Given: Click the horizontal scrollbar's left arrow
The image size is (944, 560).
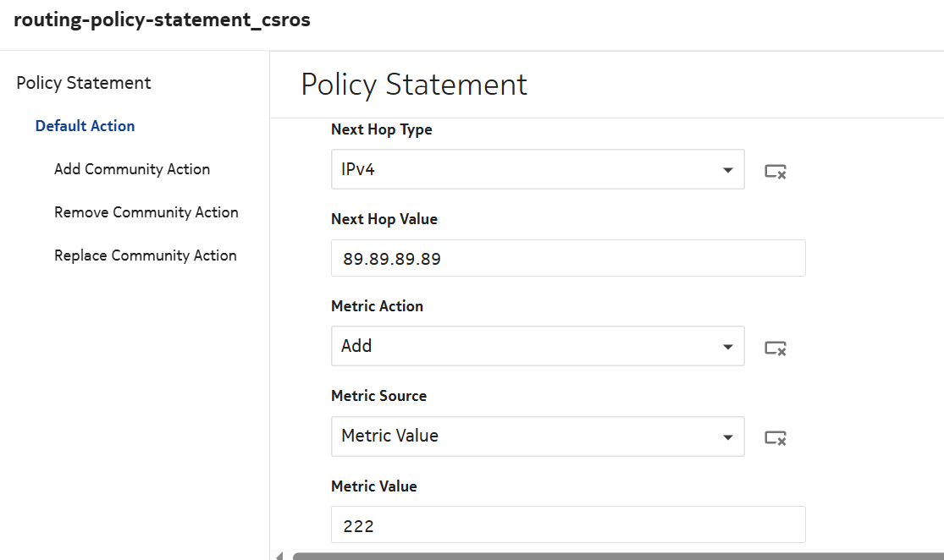Looking at the screenshot, I should 280,556.
